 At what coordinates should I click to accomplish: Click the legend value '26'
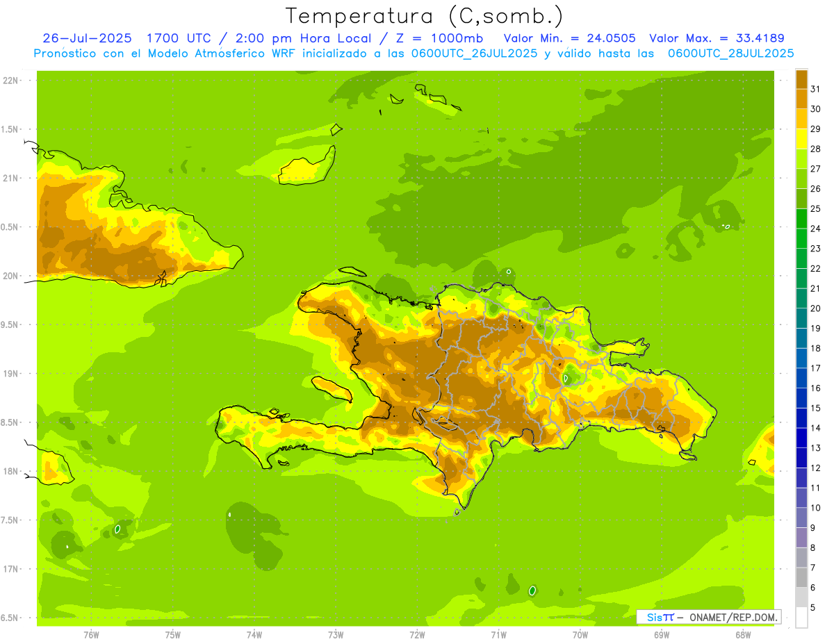(816, 189)
